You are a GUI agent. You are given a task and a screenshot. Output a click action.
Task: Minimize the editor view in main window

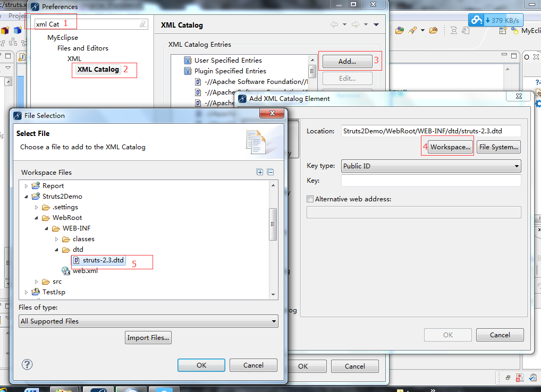tap(504, 55)
